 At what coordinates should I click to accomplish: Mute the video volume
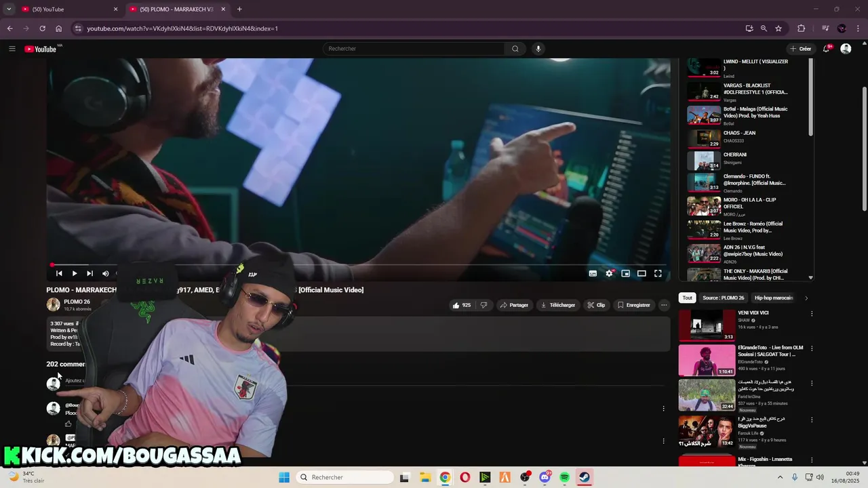point(106,273)
